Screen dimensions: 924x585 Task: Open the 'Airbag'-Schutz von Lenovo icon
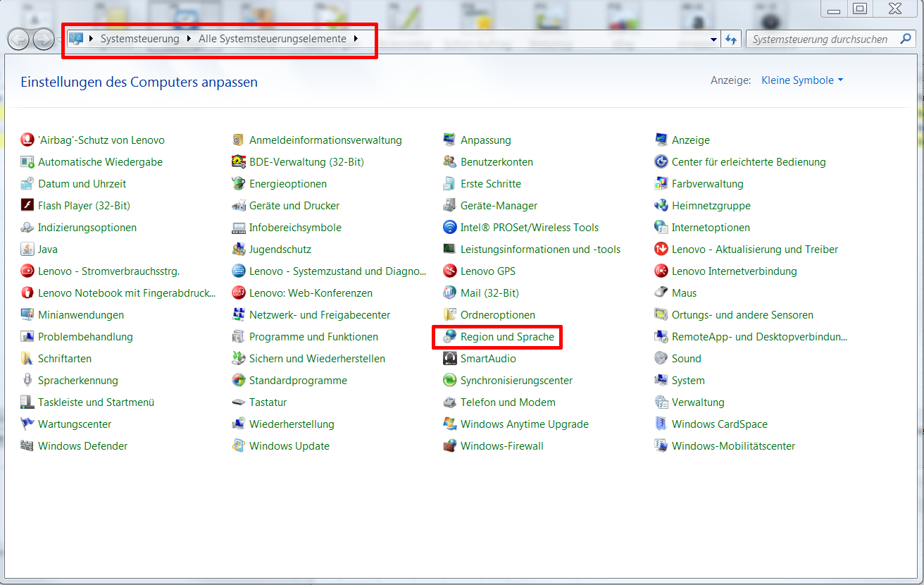27,140
